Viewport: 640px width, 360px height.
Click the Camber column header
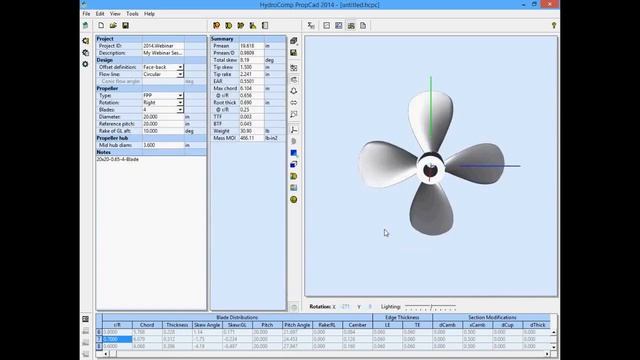(x=357, y=325)
